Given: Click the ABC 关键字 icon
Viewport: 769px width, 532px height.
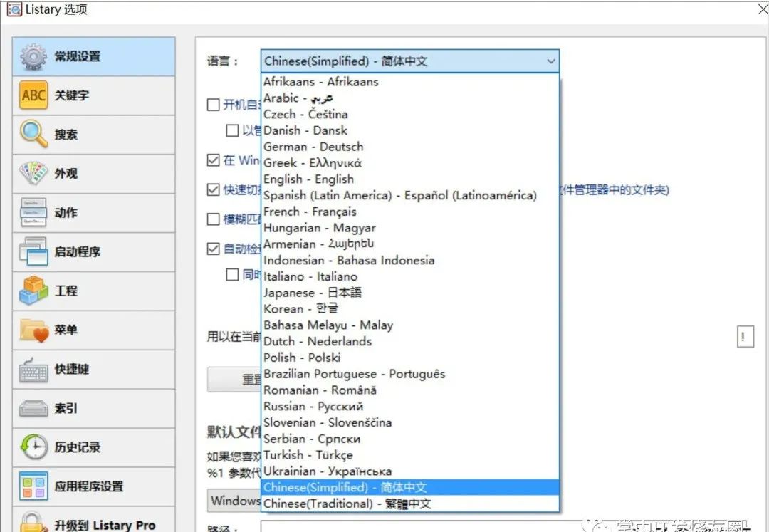Looking at the screenshot, I should [x=32, y=95].
